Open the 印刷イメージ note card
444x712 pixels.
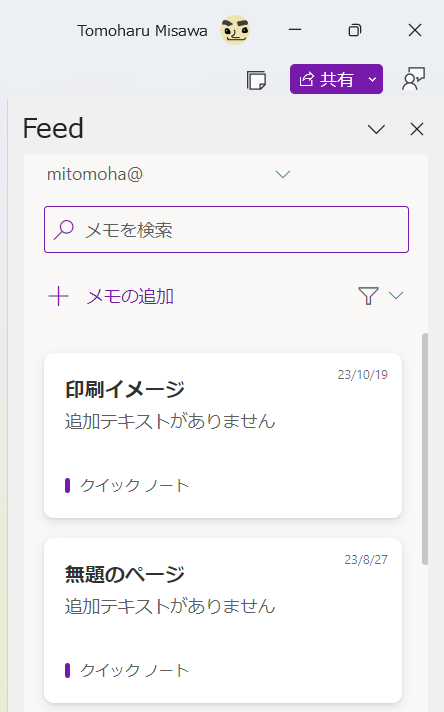[223, 435]
